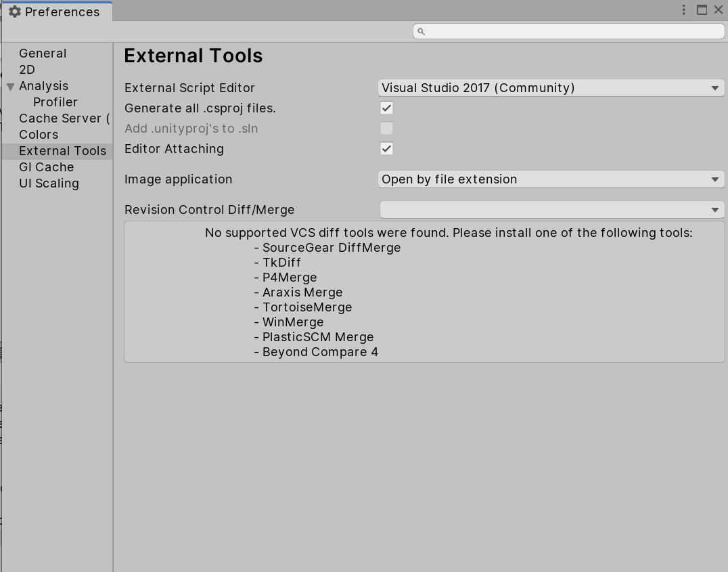Open the Revision Control Diff/Merge dropdown
The height and width of the screenshot is (572, 728).
tap(551, 210)
